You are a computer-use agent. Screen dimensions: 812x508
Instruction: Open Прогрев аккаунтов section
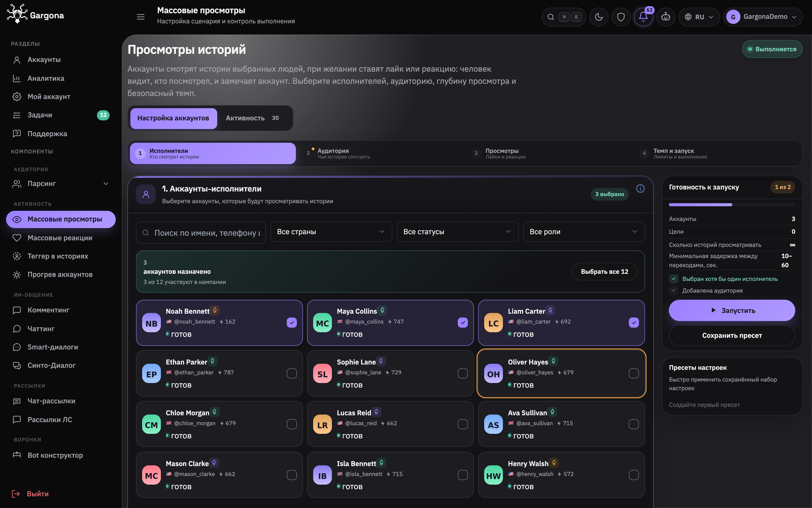click(60, 275)
